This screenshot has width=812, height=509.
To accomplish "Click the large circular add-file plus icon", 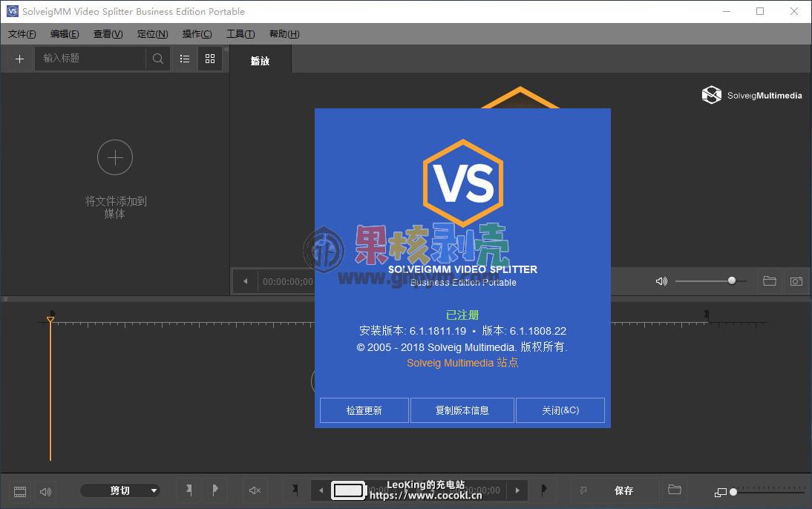I will 115,157.
